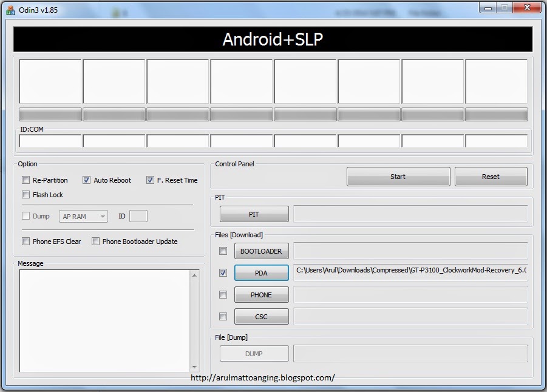Click the PDA file path field
Screen dimensions: 547x392
click(410, 272)
